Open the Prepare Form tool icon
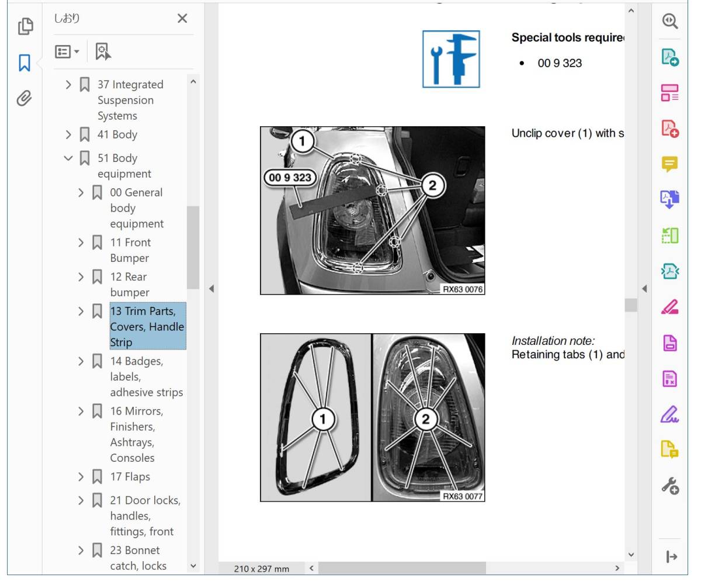This screenshot has height=588, width=701. (669, 378)
